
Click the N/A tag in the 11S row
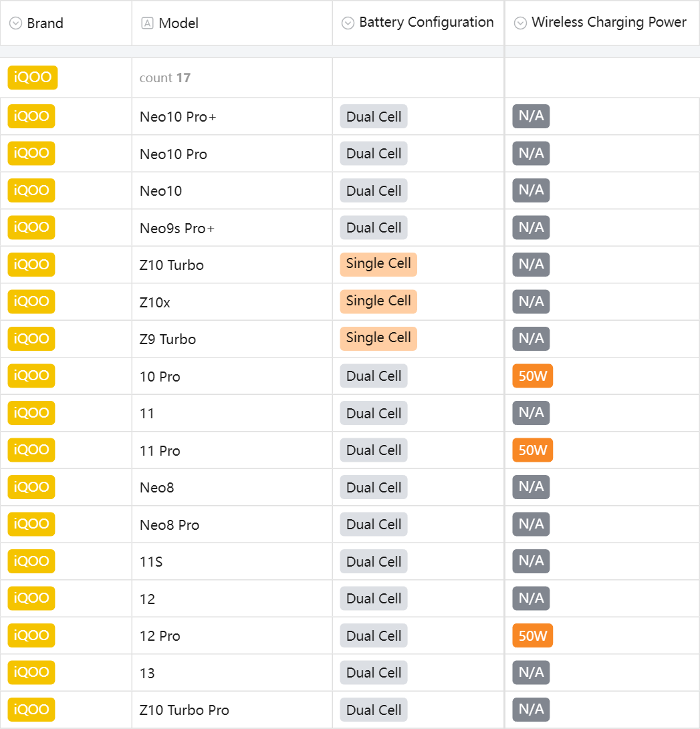tap(531, 561)
